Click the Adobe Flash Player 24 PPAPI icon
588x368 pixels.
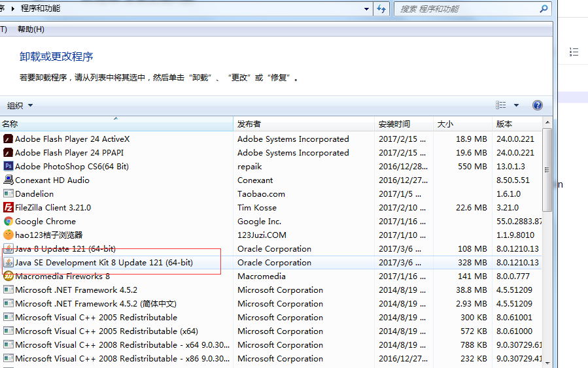coord(9,153)
